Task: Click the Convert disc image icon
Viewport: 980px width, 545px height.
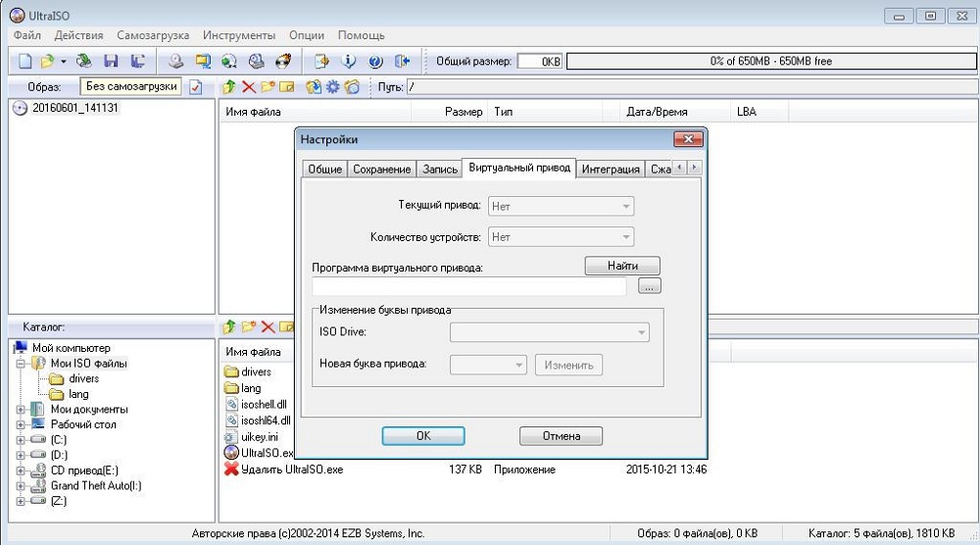Action: (229, 61)
